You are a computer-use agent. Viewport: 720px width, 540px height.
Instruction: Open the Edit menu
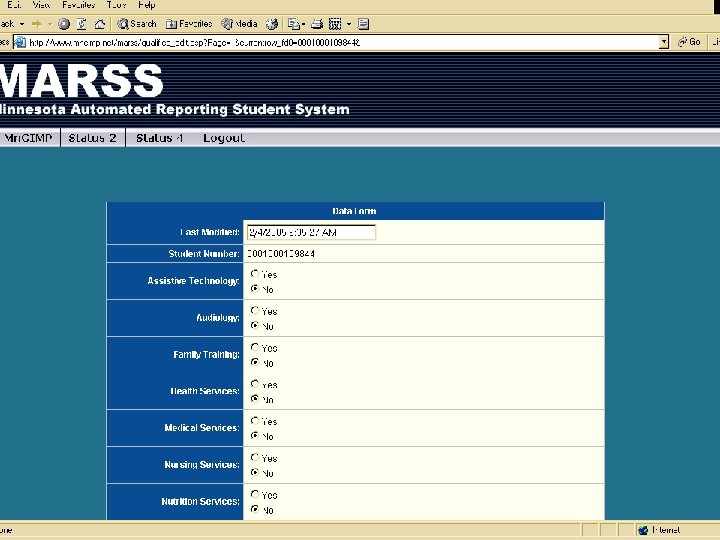tap(14, 5)
